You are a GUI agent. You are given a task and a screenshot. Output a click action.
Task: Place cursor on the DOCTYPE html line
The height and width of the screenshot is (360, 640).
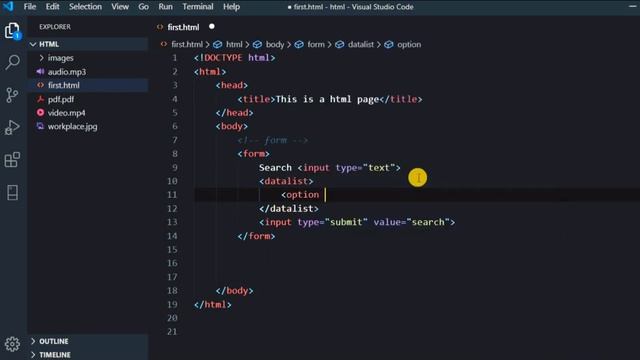click(235, 58)
